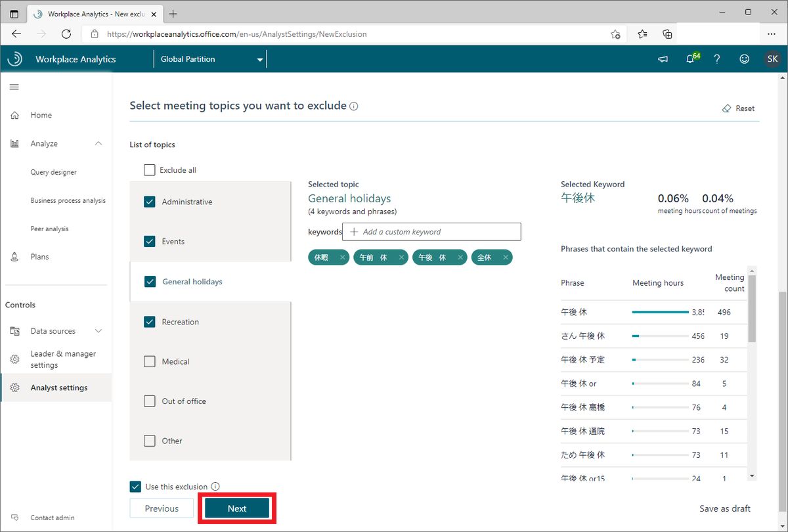Screen dimensions: 788x532
Task: Uncheck the Recreation topic checkbox
Action: [x=150, y=322]
